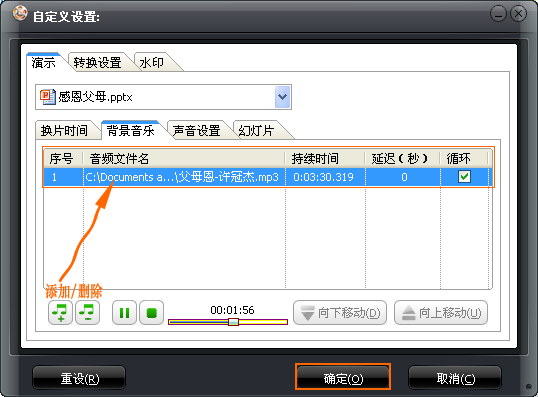Pause the audio preview
This screenshot has width=538, height=397.
pyautogui.click(x=124, y=312)
